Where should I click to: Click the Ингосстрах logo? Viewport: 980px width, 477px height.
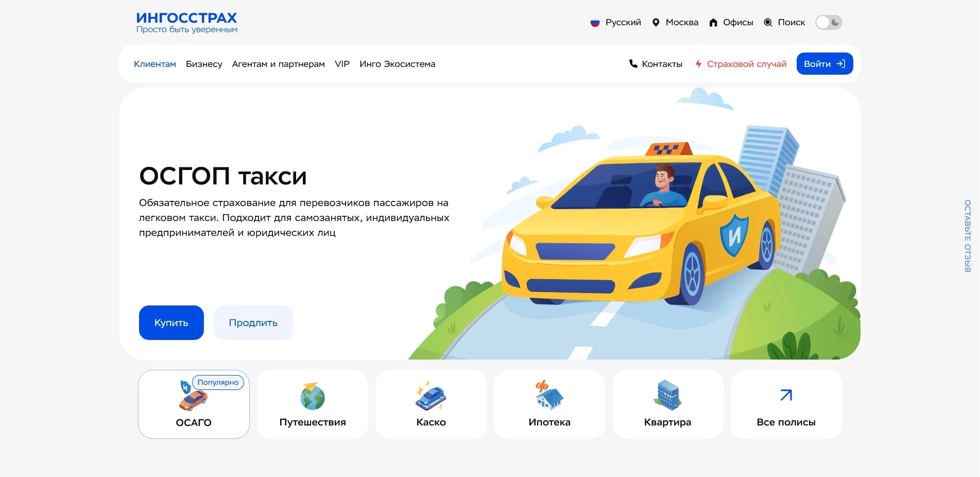186,22
